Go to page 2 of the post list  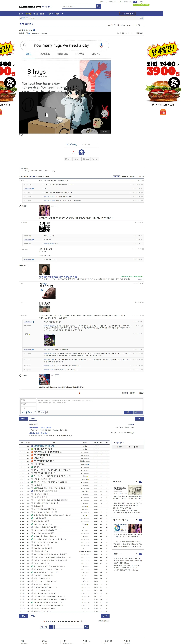[46, 621]
